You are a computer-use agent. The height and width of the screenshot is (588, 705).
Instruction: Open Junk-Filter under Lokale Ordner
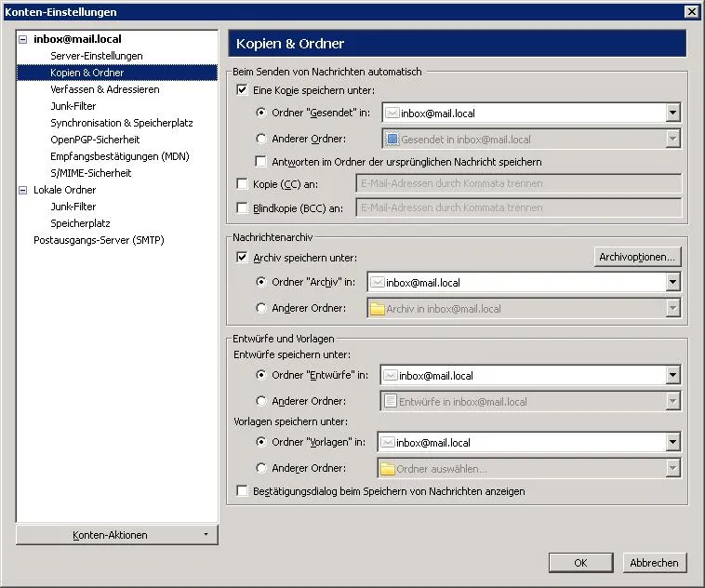73,207
